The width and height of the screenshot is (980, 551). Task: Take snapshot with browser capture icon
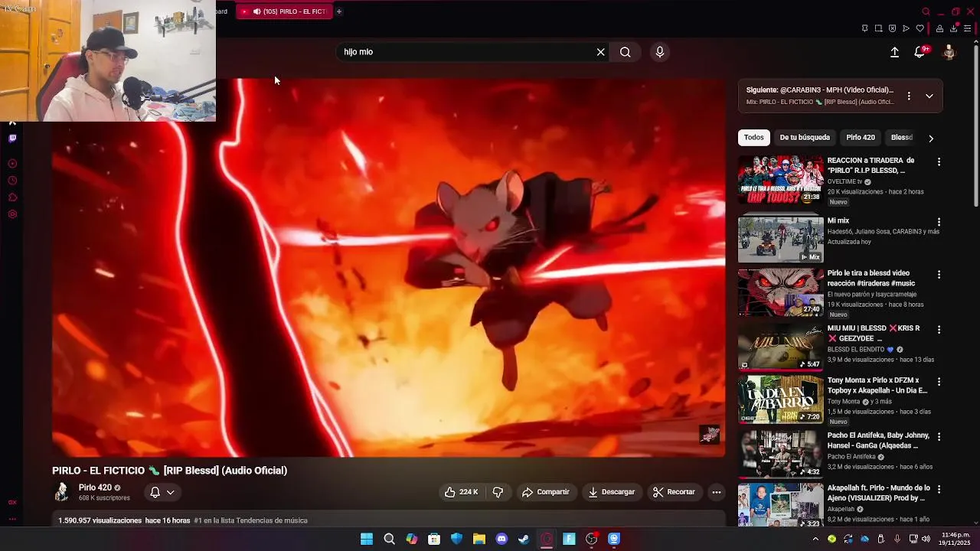(x=878, y=28)
